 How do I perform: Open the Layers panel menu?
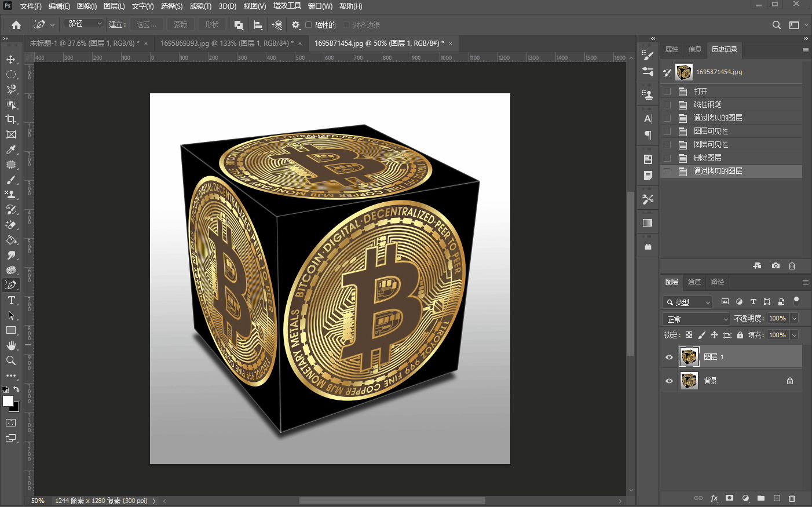pyautogui.click(x=805, y=282)
